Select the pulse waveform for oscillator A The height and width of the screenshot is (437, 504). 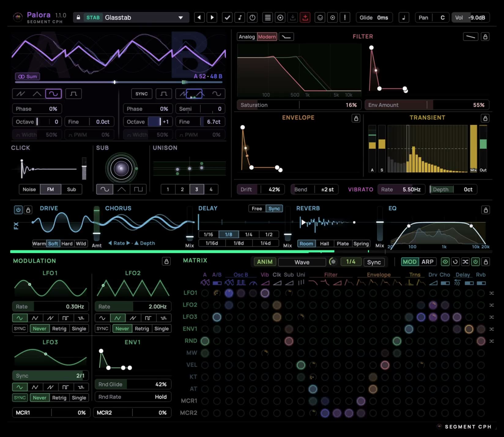coord(73,94)
